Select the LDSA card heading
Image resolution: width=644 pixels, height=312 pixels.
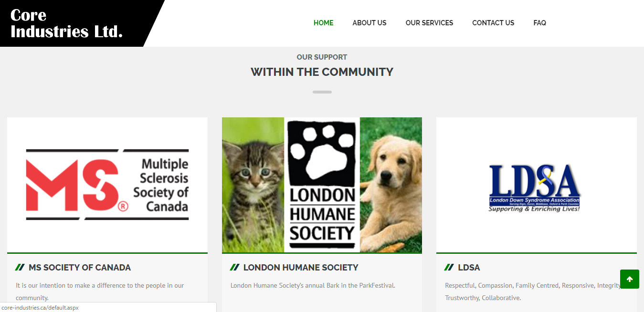coord(469,268)
